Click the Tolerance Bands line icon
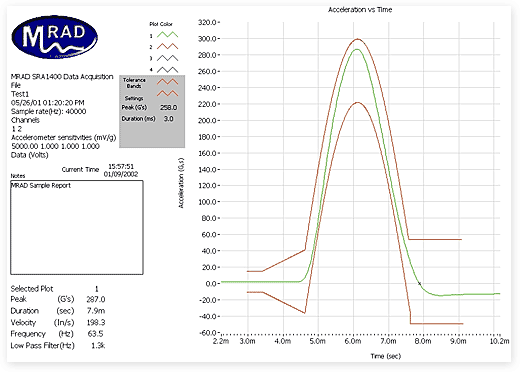The width and height of the screenshot is (520, 372). pyautogui.click(x=167, y=82)
